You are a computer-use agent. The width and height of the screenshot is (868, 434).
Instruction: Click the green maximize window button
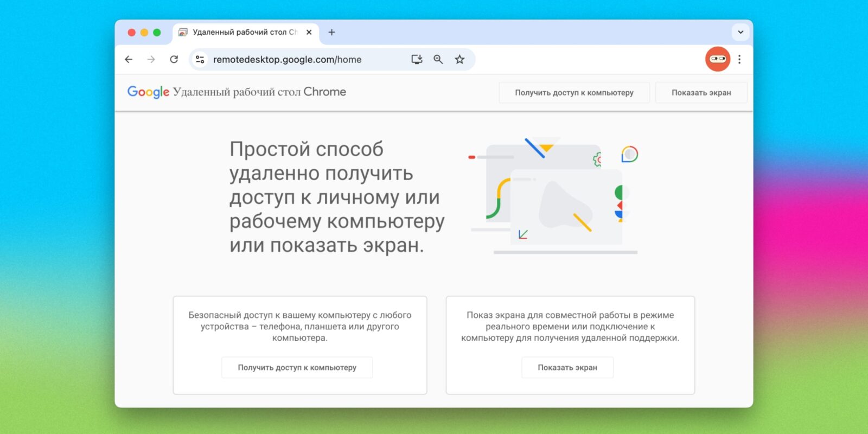pyautogui.click(x=157, y=33)
